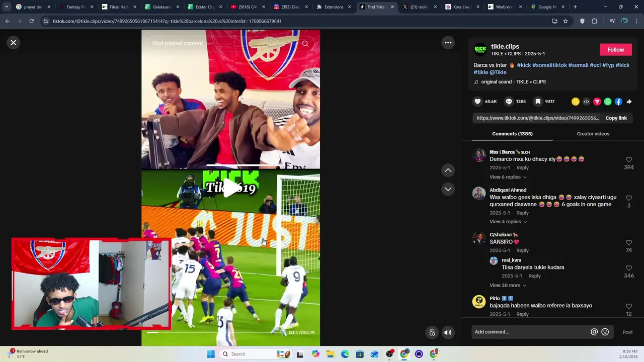
Task: Reply to Mss | Barca's comment
Action: (x=522, y=168)
